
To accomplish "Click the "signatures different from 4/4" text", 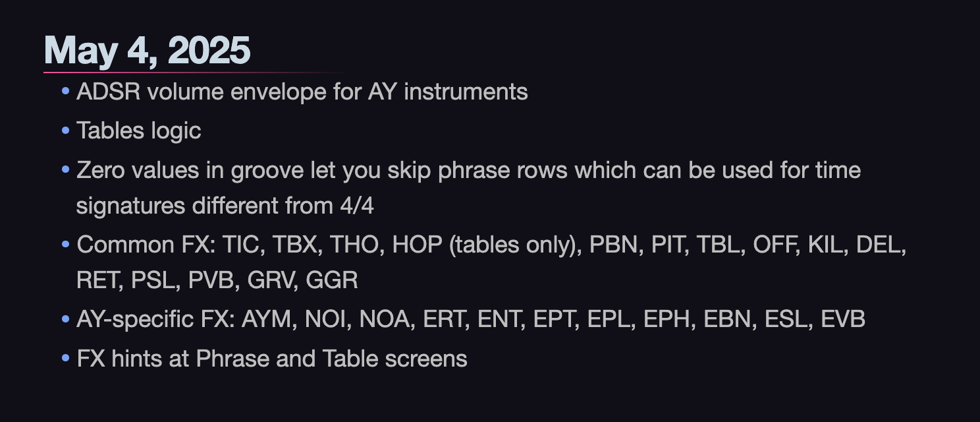I will (225, 206).
